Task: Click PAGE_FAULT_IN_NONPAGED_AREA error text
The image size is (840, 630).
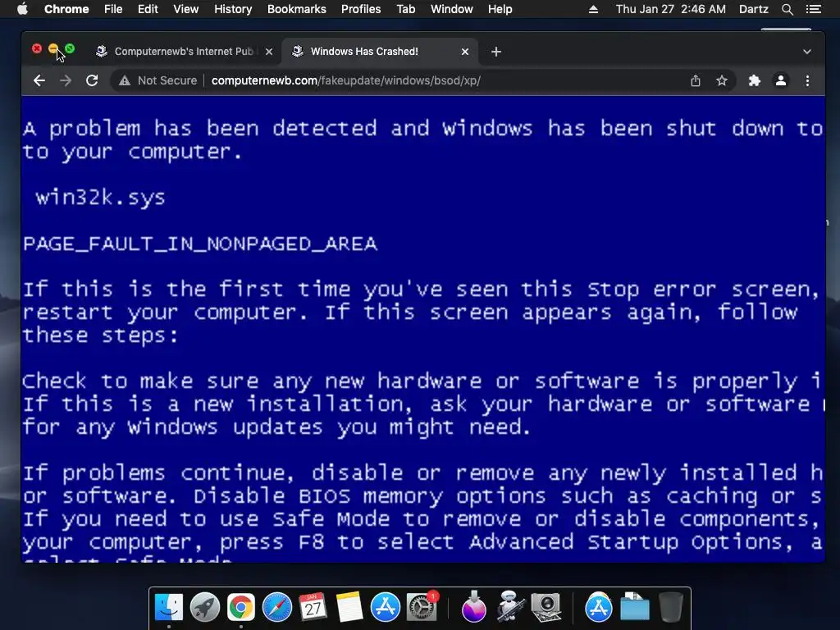Action: [200, 244]
